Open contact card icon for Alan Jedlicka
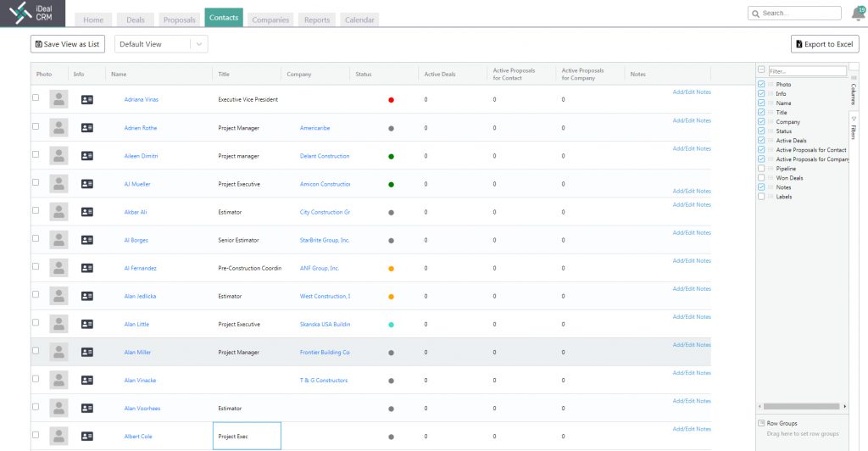Screen dimensions: 868x451 click(x=87, y=296)
